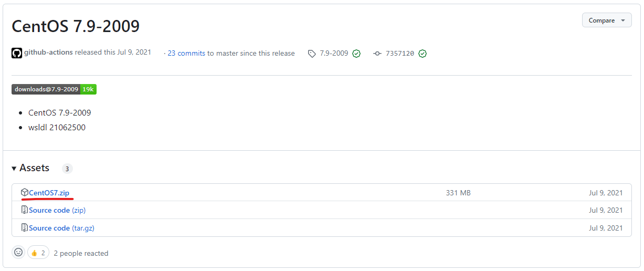Download Source code (tar.gz)
The height and width of the screenshot is (271, 644).
coord(61,228)
